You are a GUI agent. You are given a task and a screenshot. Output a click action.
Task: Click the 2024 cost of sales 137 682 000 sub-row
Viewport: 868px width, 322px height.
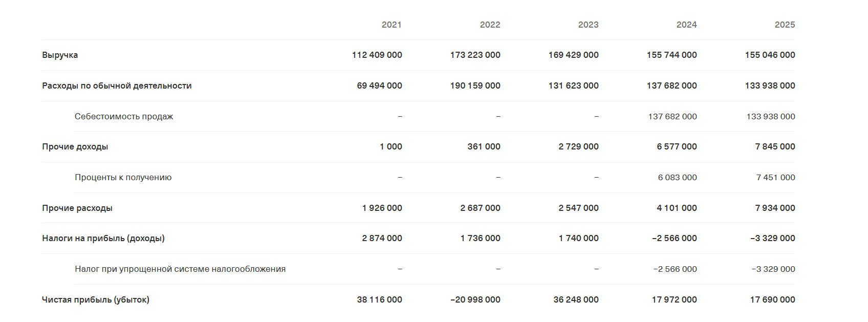pyautogui.click(x=672, y=116)
